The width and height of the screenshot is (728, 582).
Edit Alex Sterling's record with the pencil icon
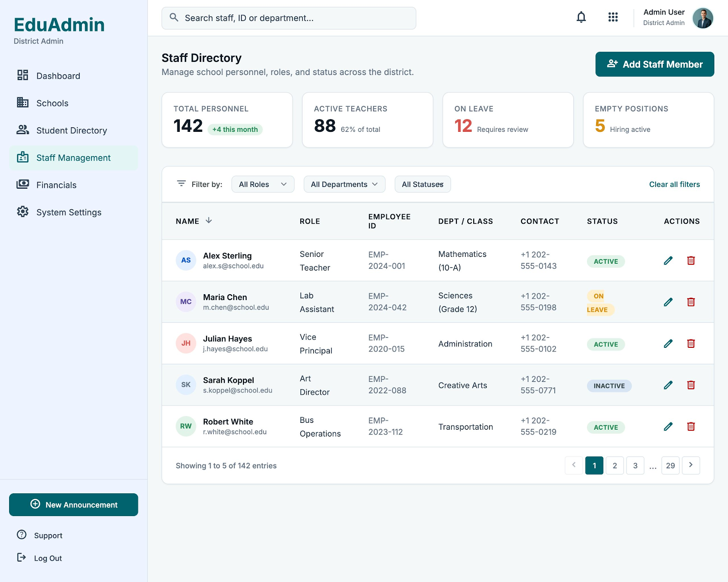coord(668,261)
